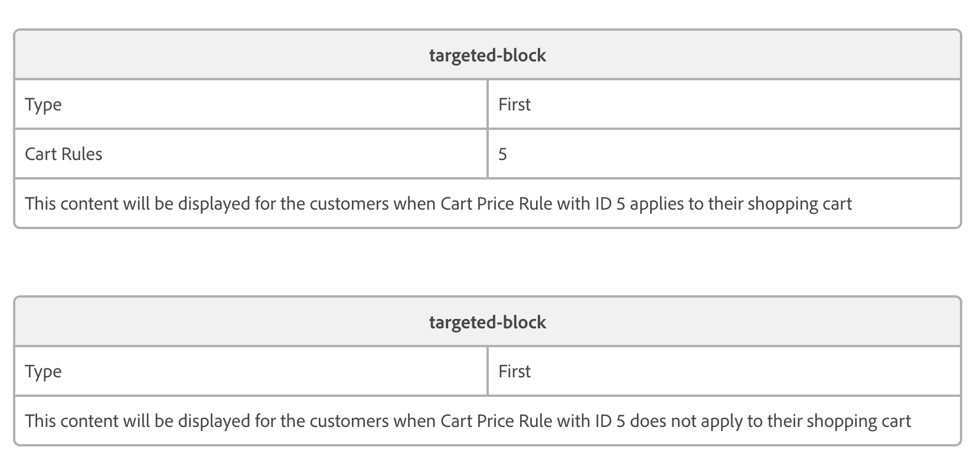
Task: Click the First value in the lower table
Action: click(514, 371)
